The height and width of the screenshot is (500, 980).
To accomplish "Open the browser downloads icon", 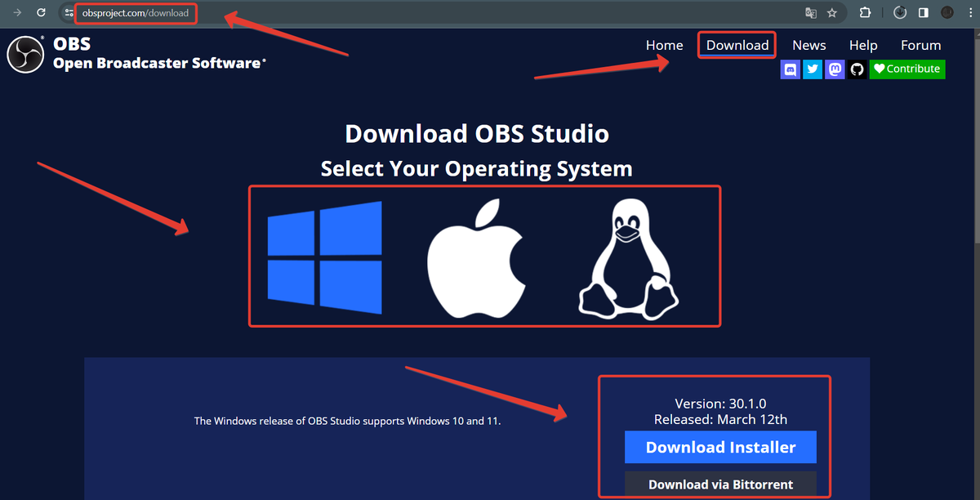I will (901, 13).
